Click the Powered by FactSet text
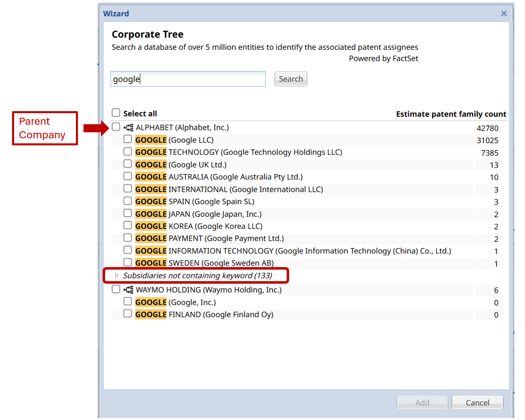The width and height of the screenshot is (525, 420). click(383, 59)
